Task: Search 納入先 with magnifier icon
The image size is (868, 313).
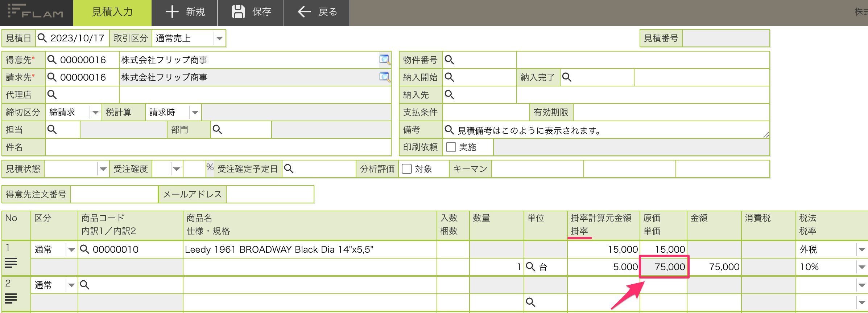Action: tap(449, 95)
